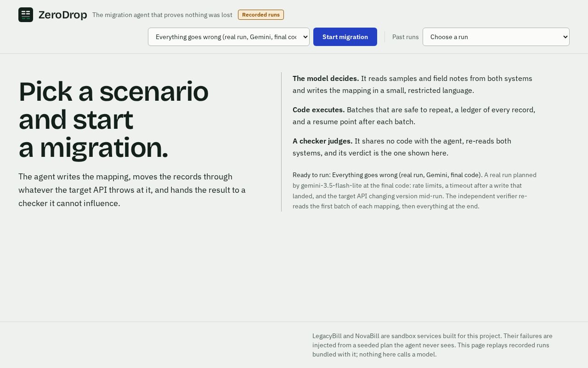Click the tagline 'The migration agent that proves nothing was lost'
Image resolution: width=588 pixels, height=368 pixels.
tap(162, 15)
